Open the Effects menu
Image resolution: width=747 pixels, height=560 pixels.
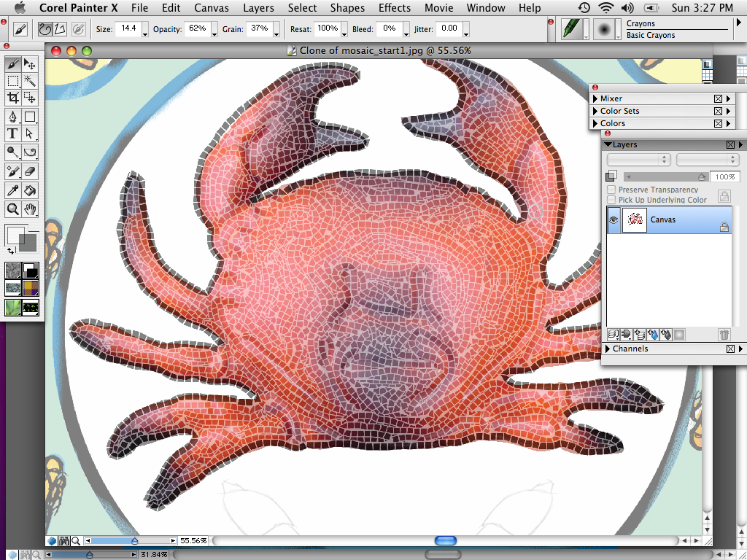[394, 8]
